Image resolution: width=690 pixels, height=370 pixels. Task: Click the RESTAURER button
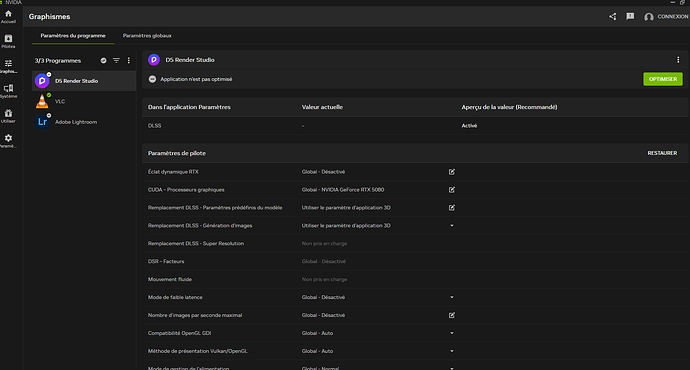click(x=662, y=153)
